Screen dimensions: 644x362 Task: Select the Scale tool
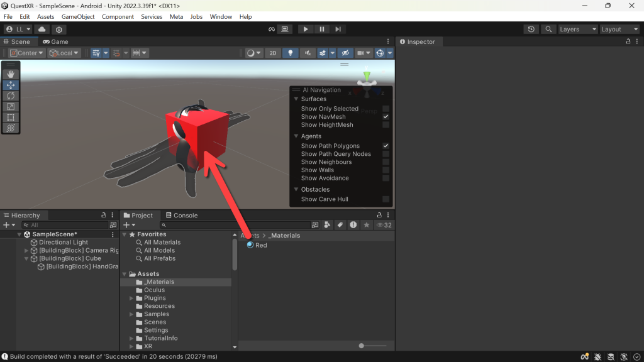point(11,107)
